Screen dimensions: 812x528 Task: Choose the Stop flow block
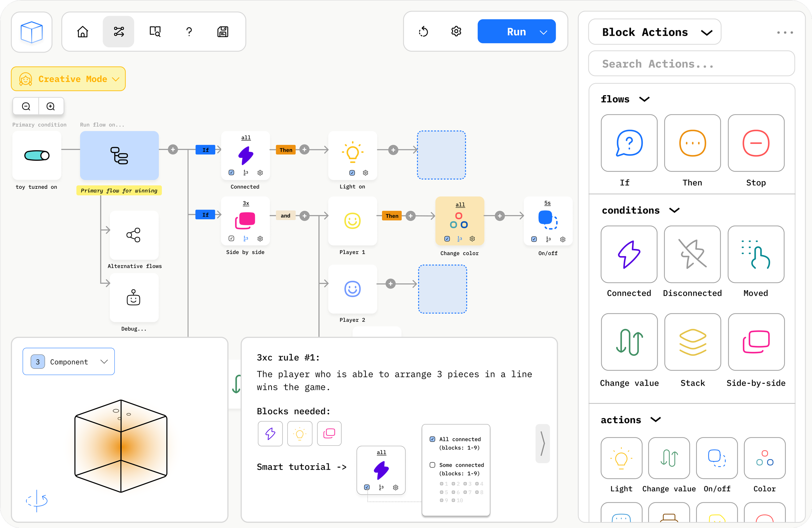756,143
